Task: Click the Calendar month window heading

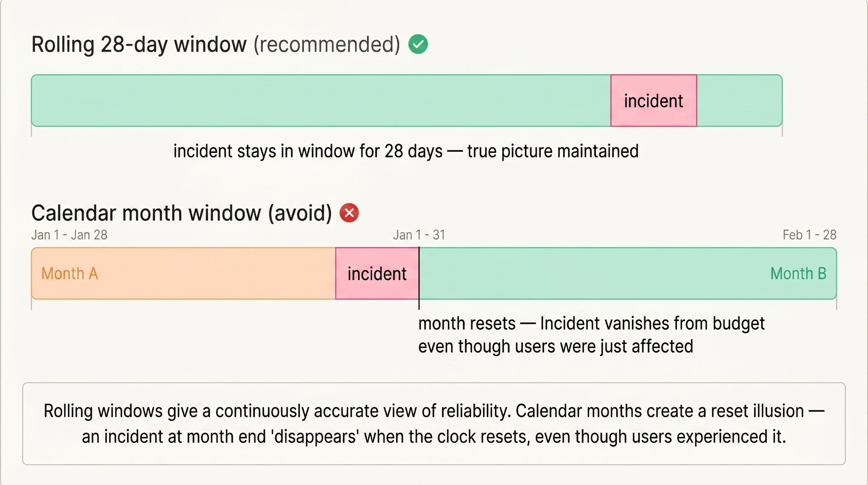Action: [x=182, y=213]
